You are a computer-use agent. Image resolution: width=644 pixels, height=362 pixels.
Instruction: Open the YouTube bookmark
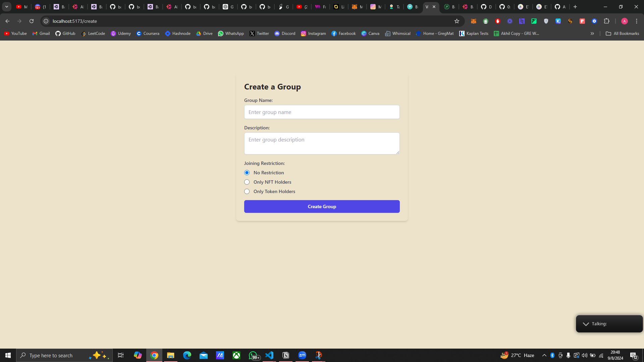tap(15, 34)
